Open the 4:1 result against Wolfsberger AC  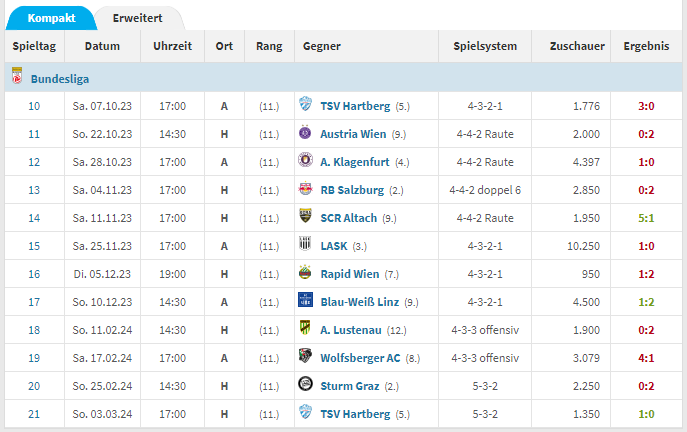click(647, 356)
